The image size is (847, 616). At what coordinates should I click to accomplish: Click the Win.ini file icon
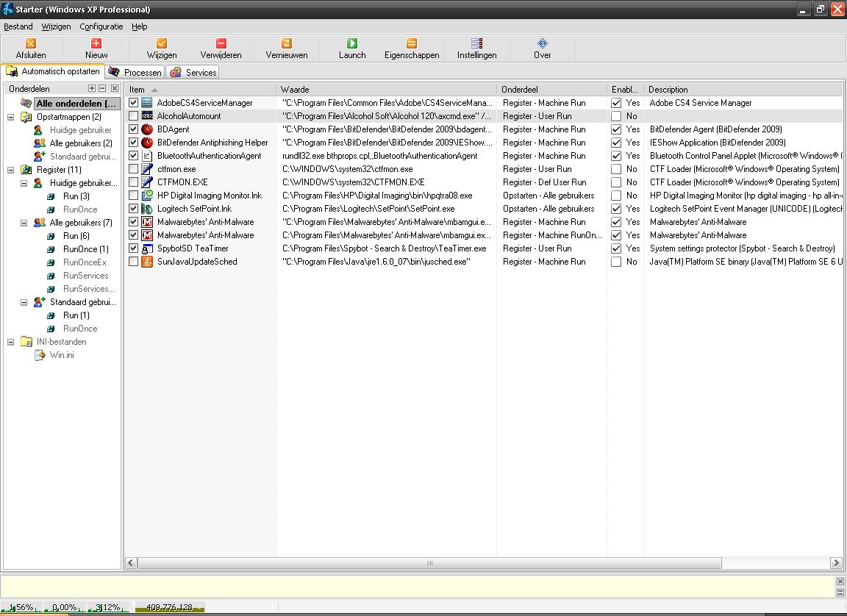[40, 355]
